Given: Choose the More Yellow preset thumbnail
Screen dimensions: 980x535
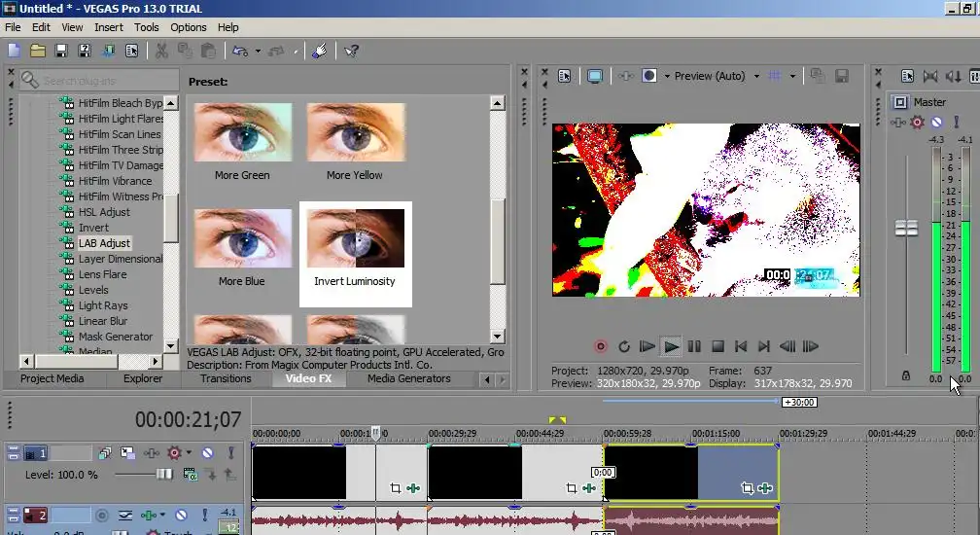Looking at the screenshot, I should (356, 132).
